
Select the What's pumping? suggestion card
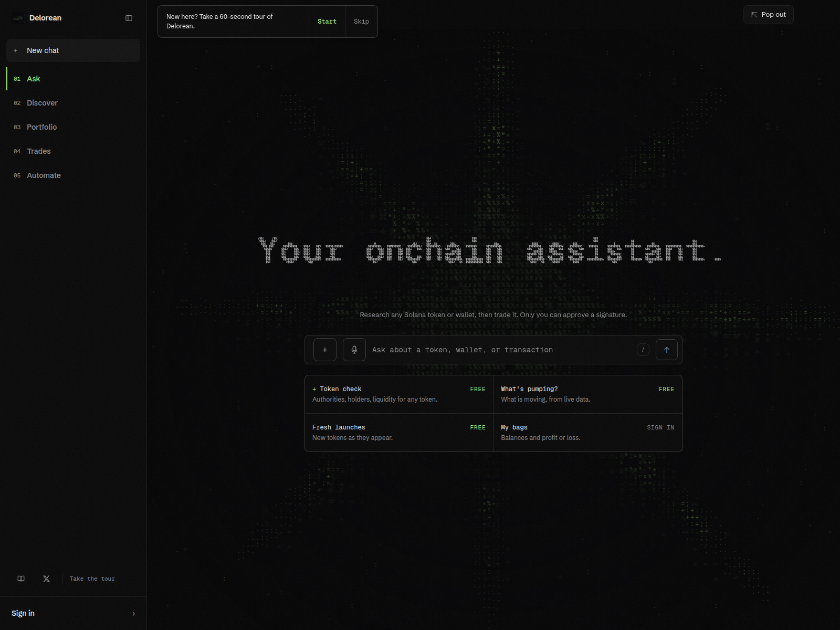pyautogui.click(x=587, y=394)
